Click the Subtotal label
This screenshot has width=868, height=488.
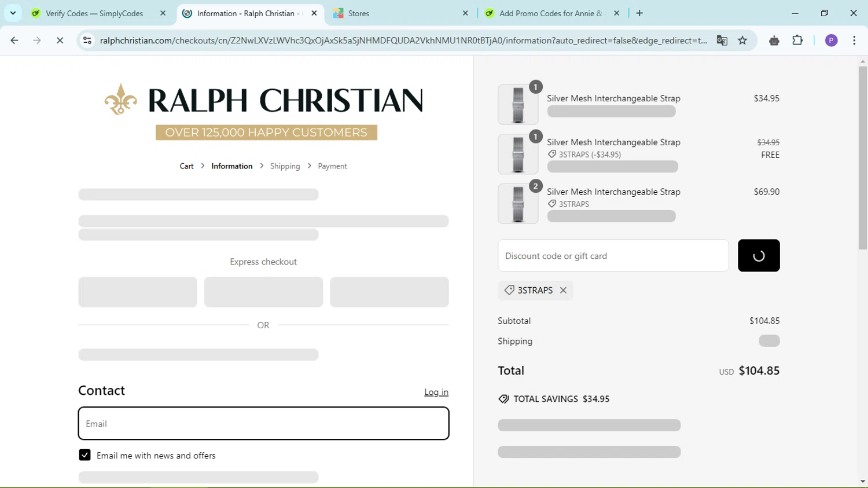[x=514, y=321]
